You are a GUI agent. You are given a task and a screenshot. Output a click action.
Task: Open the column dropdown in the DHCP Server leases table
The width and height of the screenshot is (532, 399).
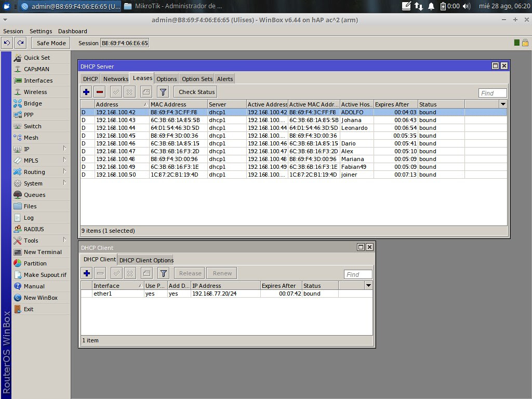coord(503,104)
